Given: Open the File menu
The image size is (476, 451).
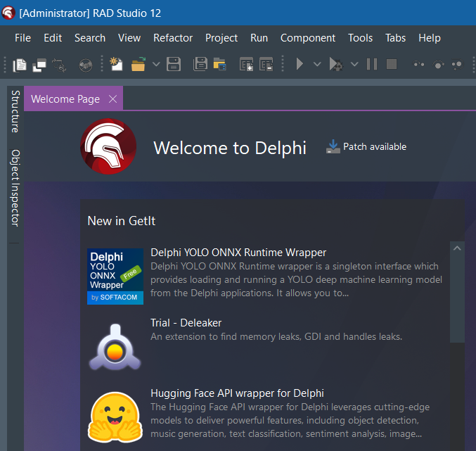Looking at the screenshot, I should point(22,38).
